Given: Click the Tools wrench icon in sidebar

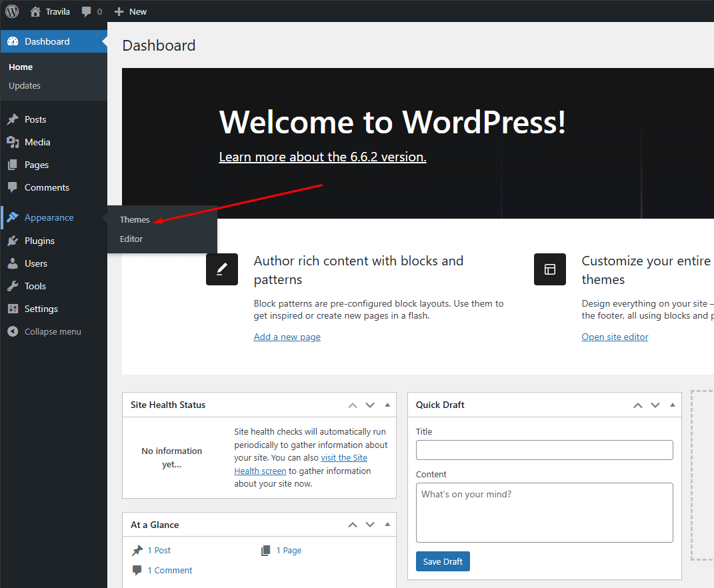Looking at the screenshot, I should tap(13, 287).
